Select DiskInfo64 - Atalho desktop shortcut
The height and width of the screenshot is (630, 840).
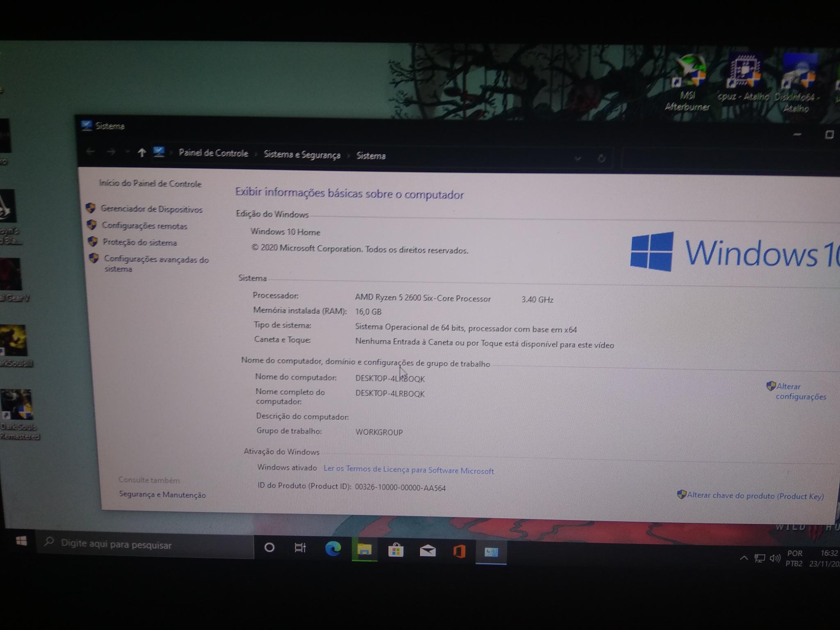(x=797, y=84)
